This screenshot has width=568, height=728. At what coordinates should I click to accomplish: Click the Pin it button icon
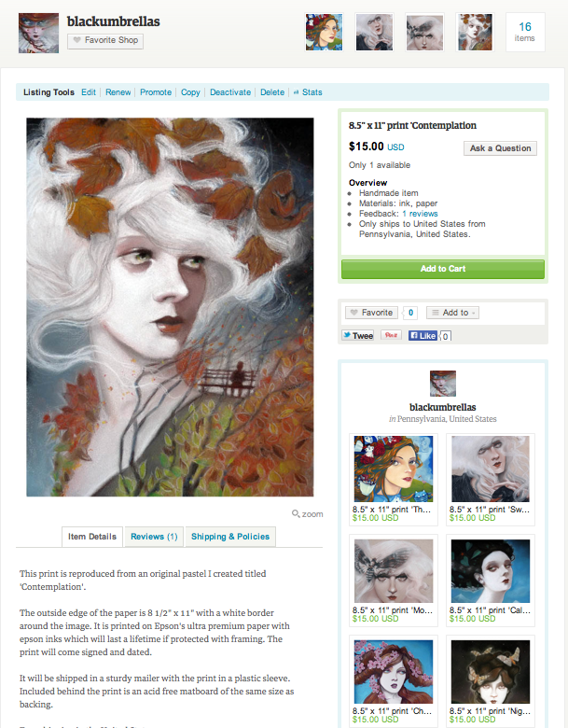point(391,335)
